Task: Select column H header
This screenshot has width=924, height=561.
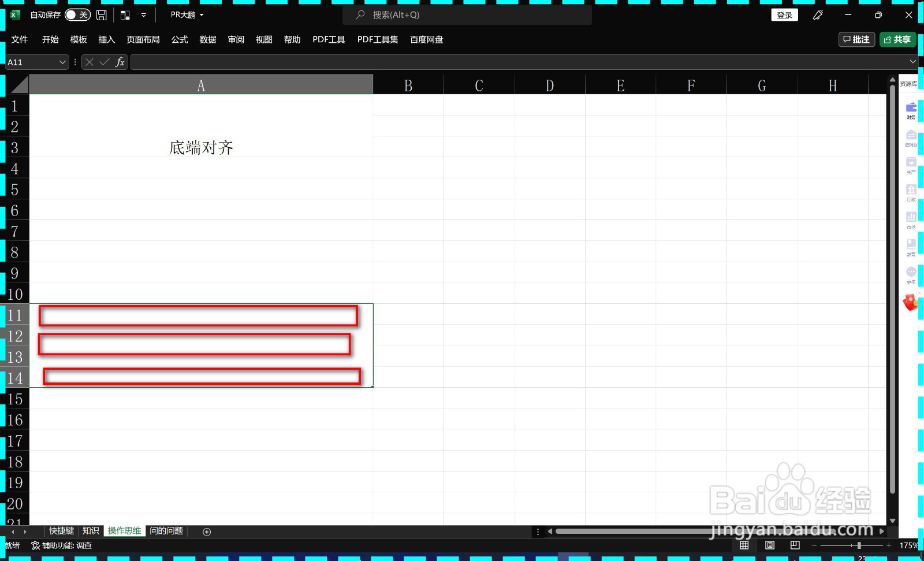Action: pyautogui.click(x=833, y=86)
